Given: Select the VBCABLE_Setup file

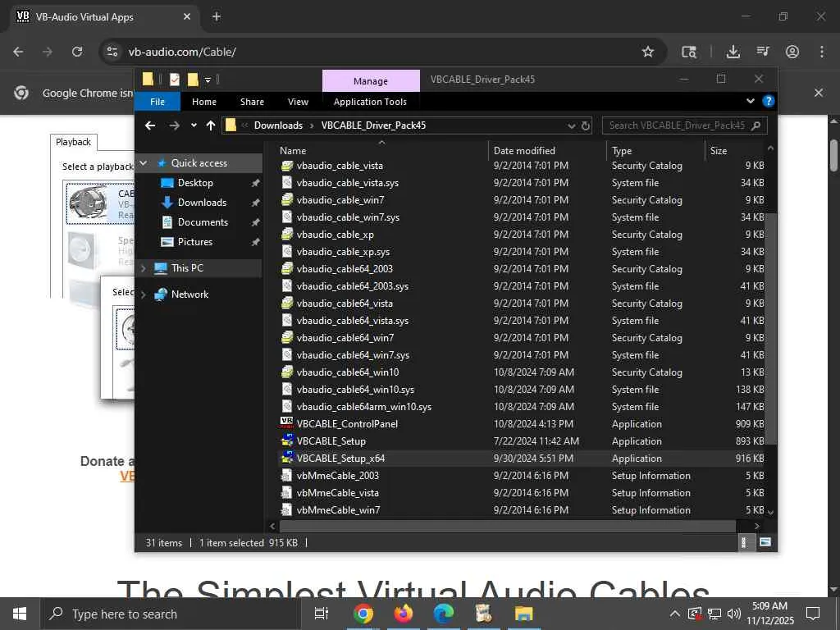Looking at the screenshot, I should [x=331, y=441].
